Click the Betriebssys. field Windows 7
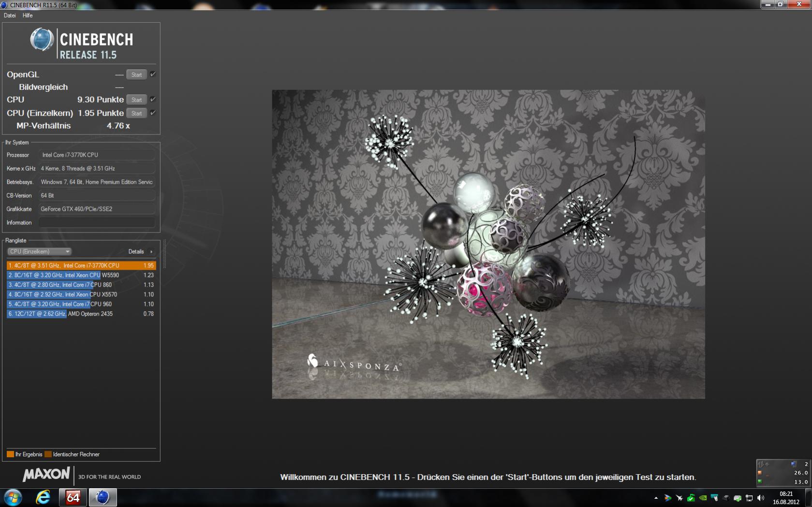This screenshot has height=507, width=812. coord(97,182)
